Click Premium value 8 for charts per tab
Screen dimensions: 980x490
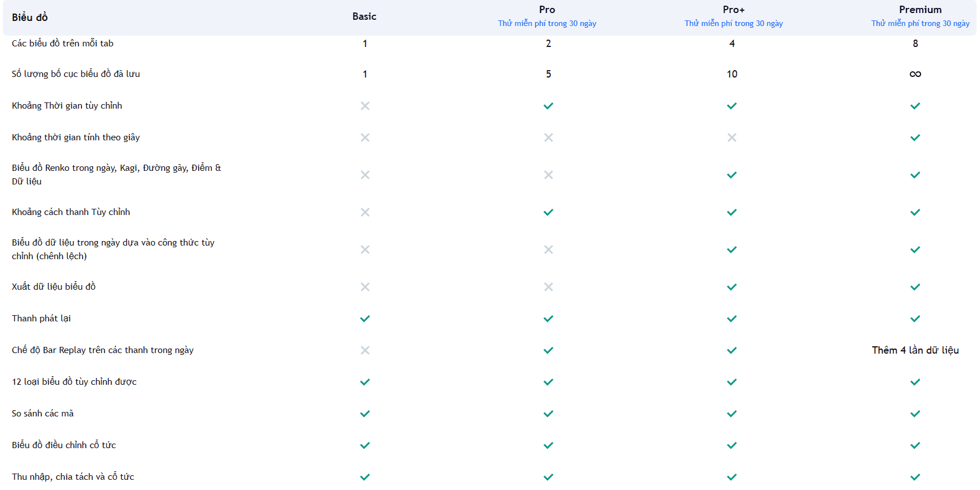(x=915, y=44)
